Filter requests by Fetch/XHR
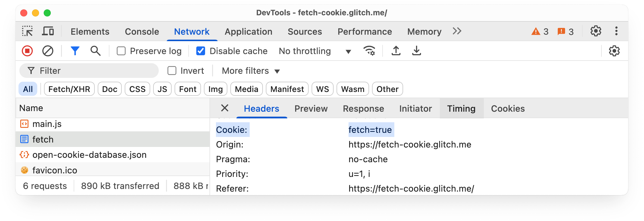644x221 pixels. click(69, 89)
